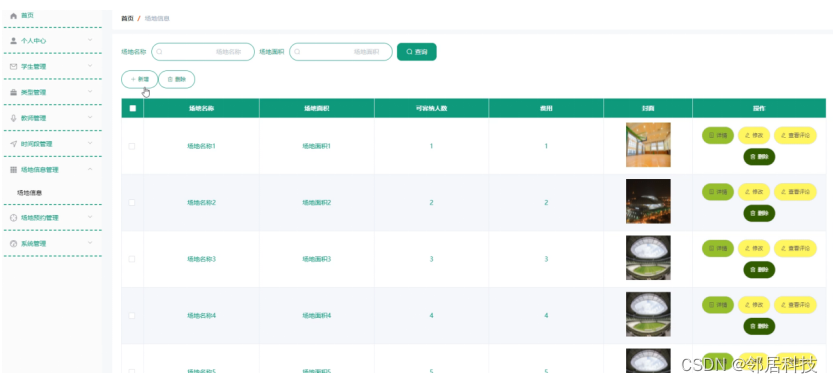Screen dimensions: 833x383
Task: Click the 可容纳人数 column header
Action: pyautogui.click(x=431, y=108)
